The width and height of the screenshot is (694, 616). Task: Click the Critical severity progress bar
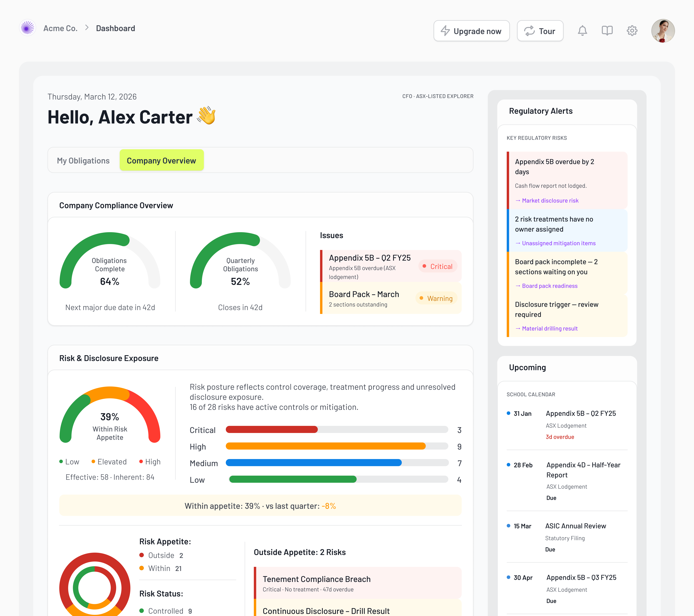(272, 430)
